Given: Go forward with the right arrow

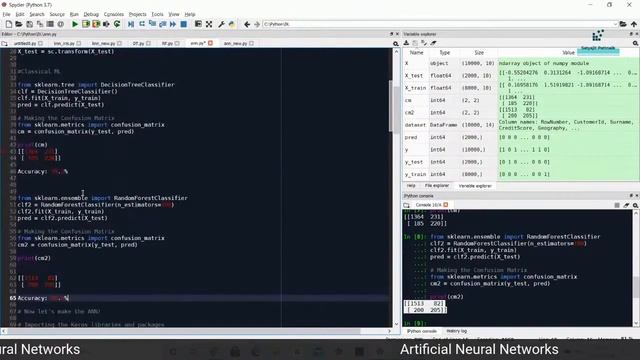Looking at the screenshot, I should coord(257,24).
